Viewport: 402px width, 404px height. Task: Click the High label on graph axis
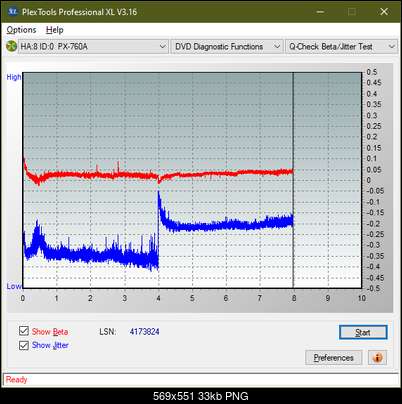[x=14, y=77]
